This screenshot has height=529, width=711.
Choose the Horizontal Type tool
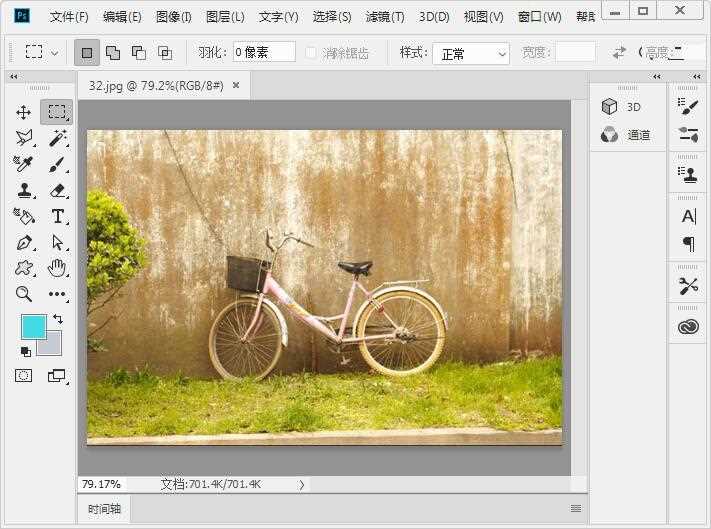tap(57, 216)
